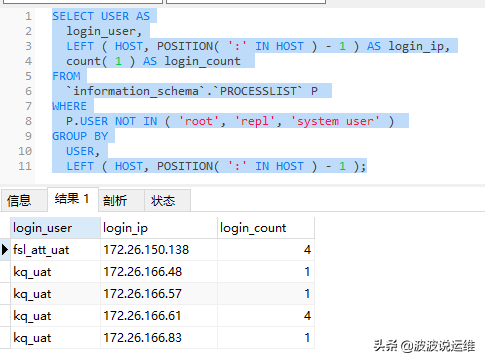Image resolution: width=485 pixels, height=362 pixels.
Task: Switch to the 信息 tab
Action: (24, 201)
